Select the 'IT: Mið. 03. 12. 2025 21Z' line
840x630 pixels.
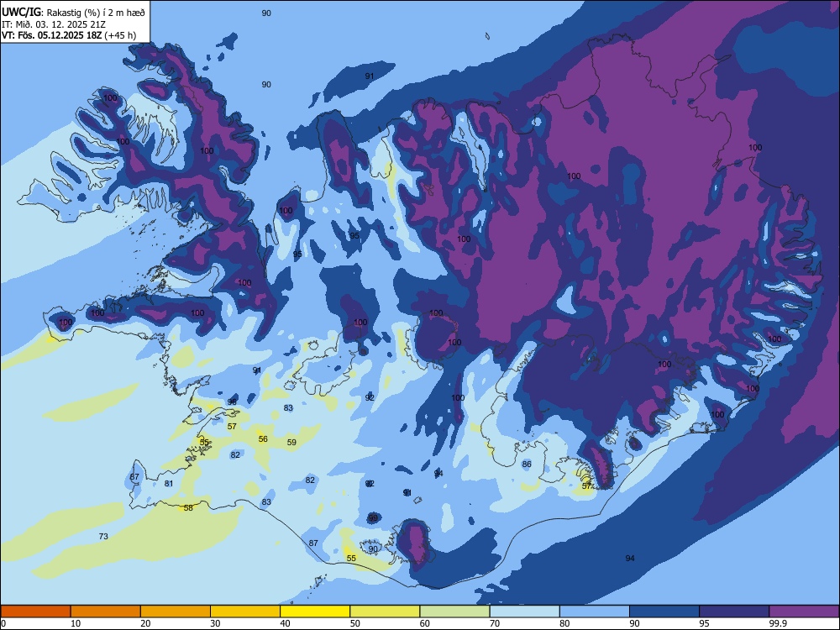[54, 24]
